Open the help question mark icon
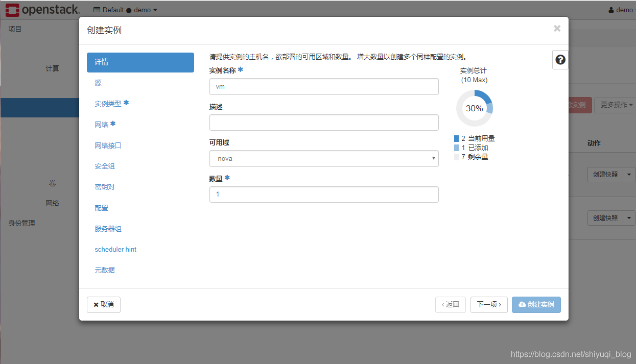Image resolution: width=636 pixels, height=364 pixels. click(x=560, y=60)
